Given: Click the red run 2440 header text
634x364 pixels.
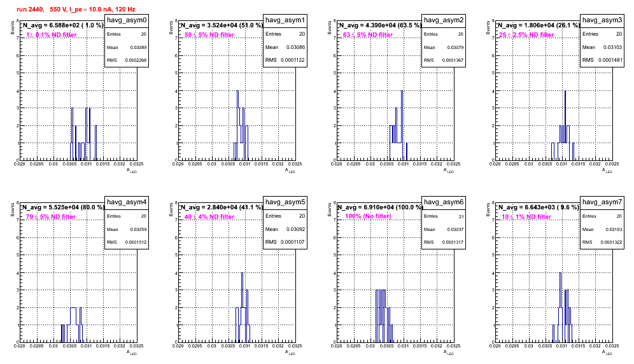Looking at the screenshot, I should [76, 10].
